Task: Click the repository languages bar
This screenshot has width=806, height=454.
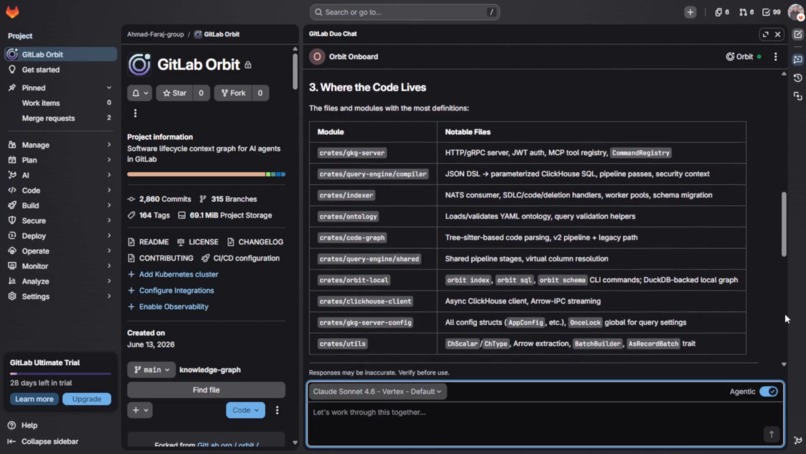Action: [x=206, y=174]
